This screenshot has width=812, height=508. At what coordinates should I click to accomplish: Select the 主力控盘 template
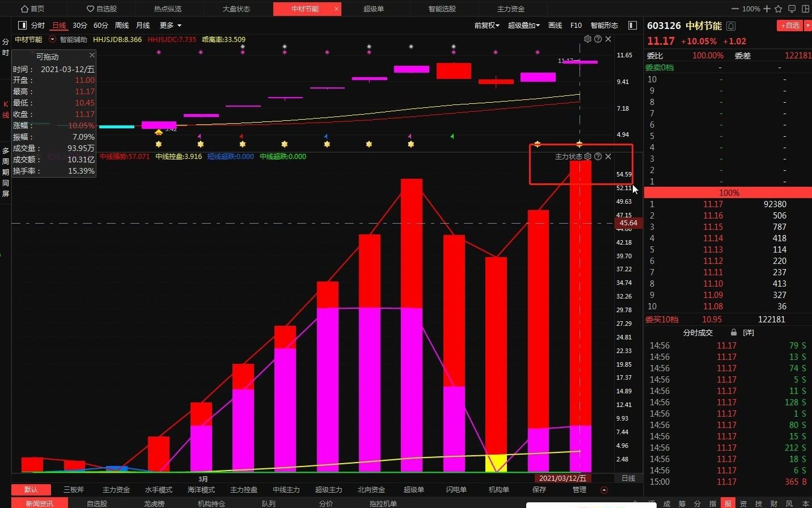tap(244, 490)
